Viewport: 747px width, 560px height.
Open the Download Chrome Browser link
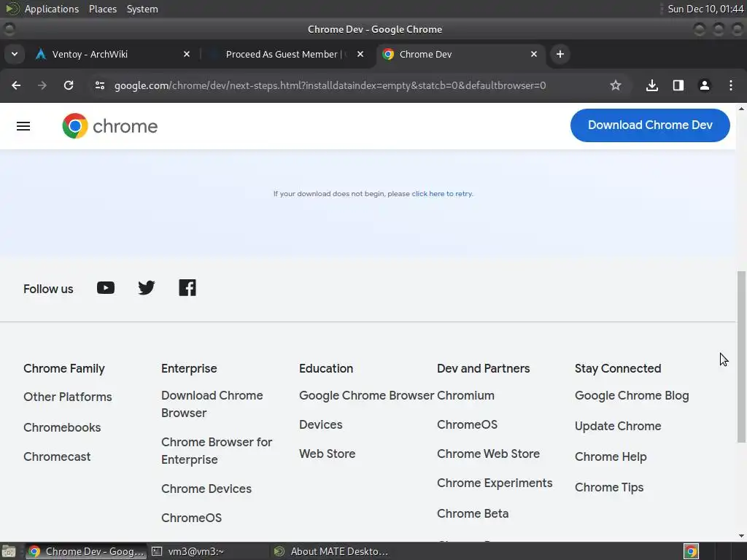[212, 404]
